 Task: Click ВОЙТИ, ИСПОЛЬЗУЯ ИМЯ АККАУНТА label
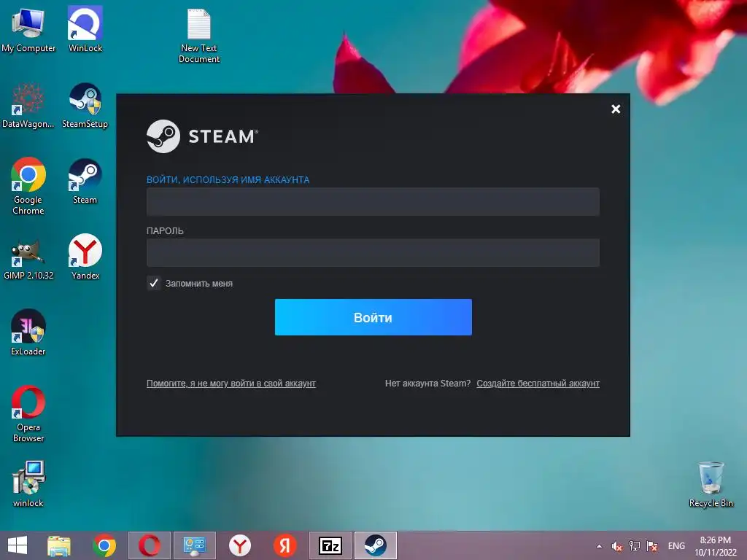pos(228,179)
